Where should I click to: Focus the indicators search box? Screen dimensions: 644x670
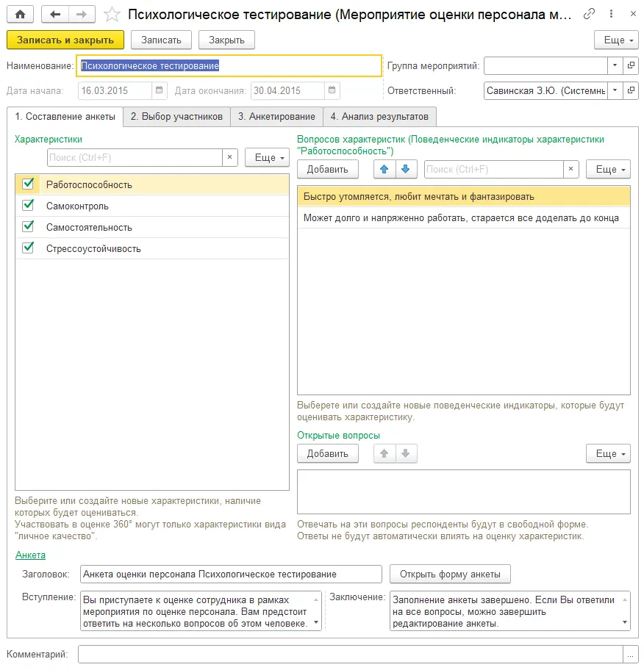[x=493, y=169]
